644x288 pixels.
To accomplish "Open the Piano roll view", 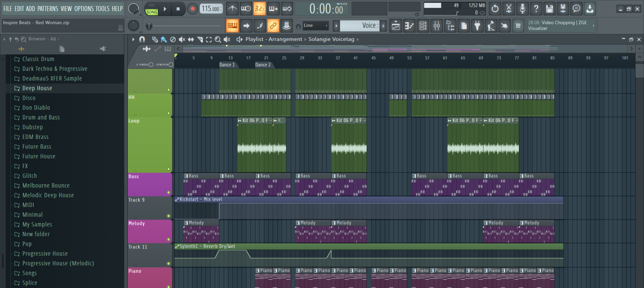I will point(409,26).
